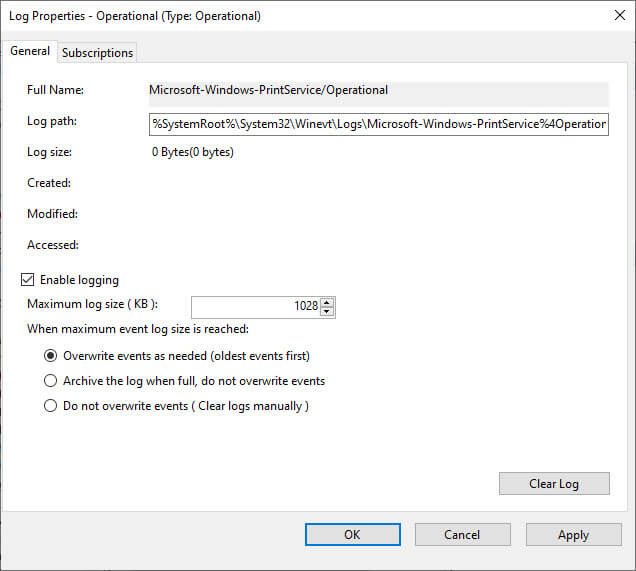
Task: Toggle the Enable logging checkbox
Action: pos(28,280)
